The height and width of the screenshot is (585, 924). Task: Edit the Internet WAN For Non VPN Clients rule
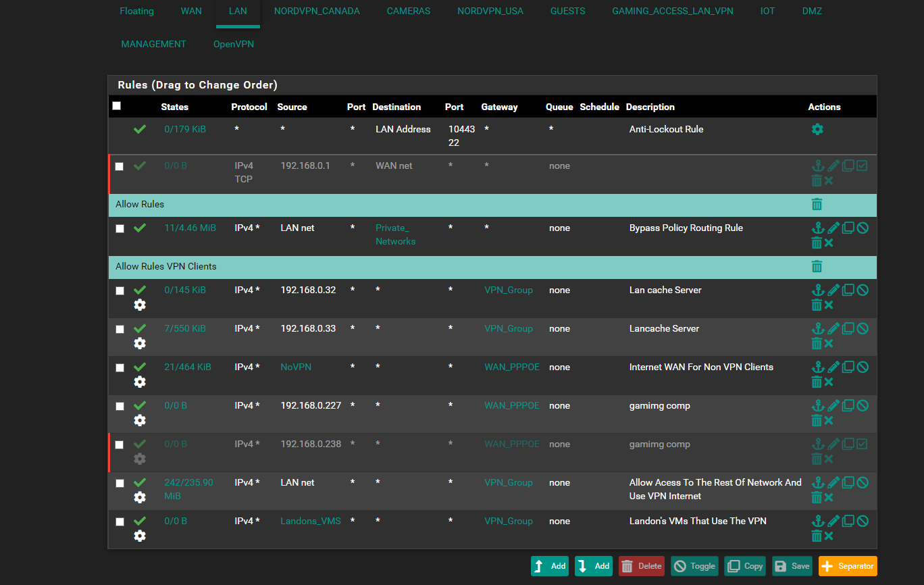tap(833, 367)
